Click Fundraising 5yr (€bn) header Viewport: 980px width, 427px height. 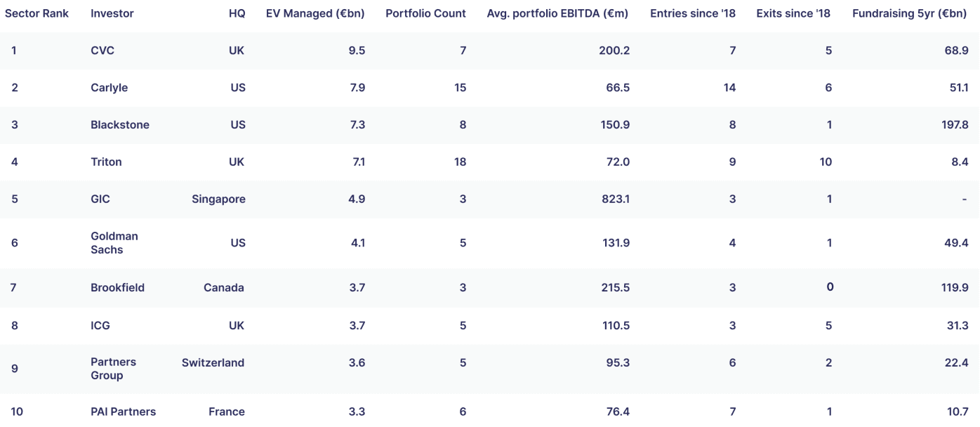click(910, 13)
